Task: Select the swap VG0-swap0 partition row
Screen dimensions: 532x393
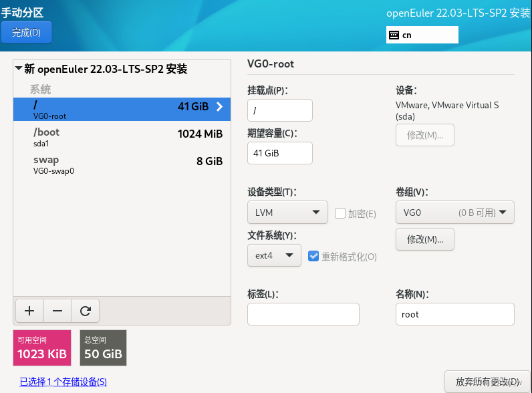Action: (122, 164)
